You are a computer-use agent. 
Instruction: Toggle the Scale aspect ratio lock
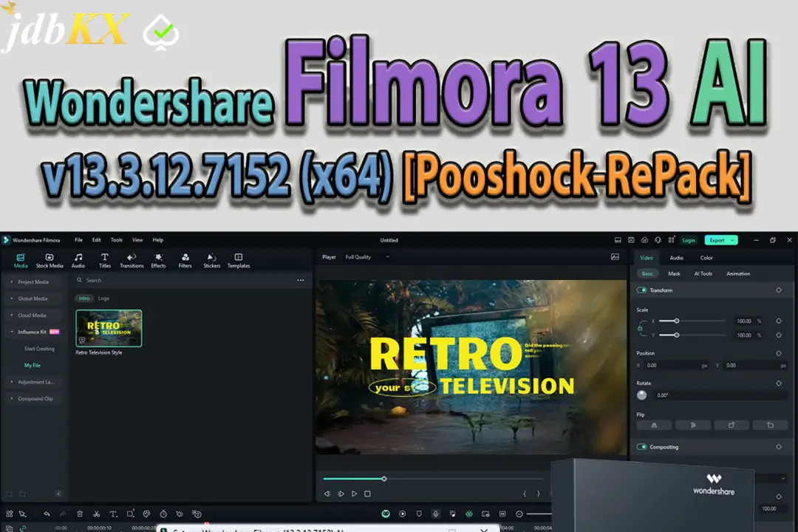(x=640, y=328)
